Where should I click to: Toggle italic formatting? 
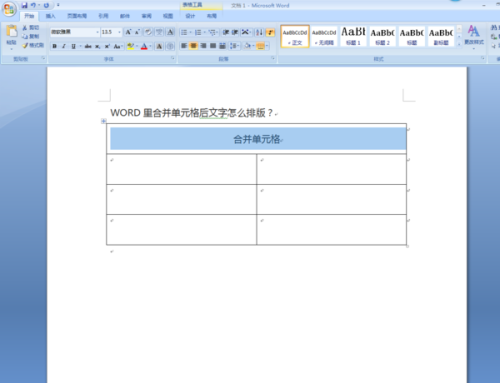coord(64,46)
